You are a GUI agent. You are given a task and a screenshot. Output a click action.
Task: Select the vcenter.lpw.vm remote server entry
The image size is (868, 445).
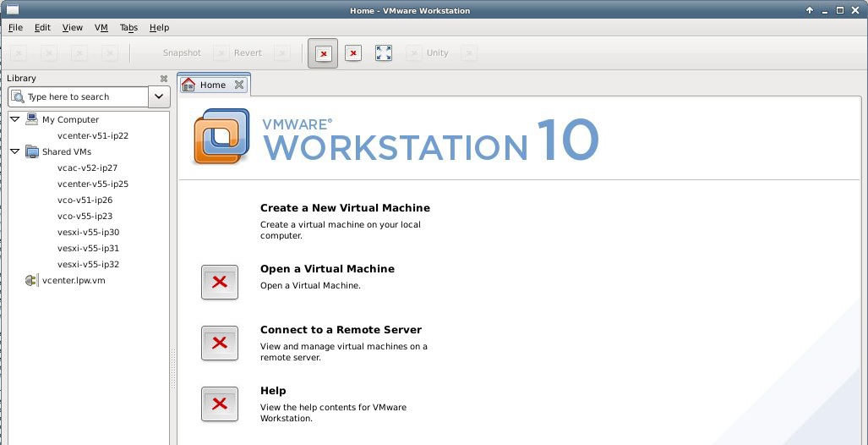[x=74, y=280]
